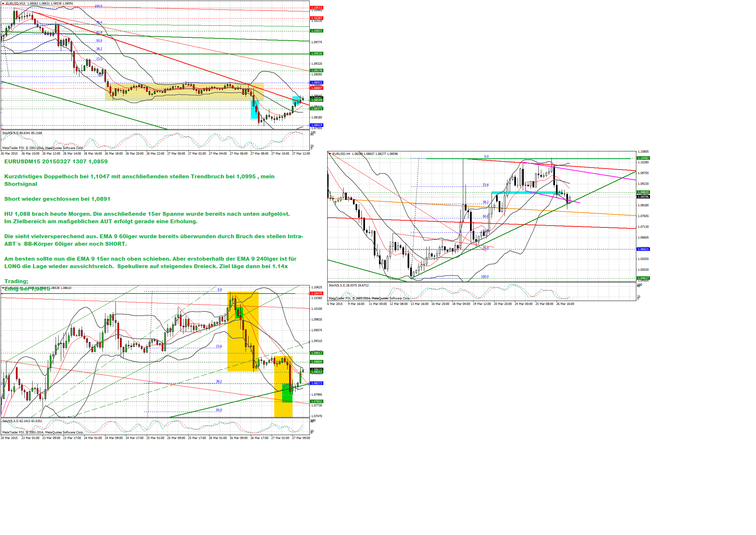Select the green 1.08800 price label
Viewport: 756px width, 535px height.
point(317,362)
